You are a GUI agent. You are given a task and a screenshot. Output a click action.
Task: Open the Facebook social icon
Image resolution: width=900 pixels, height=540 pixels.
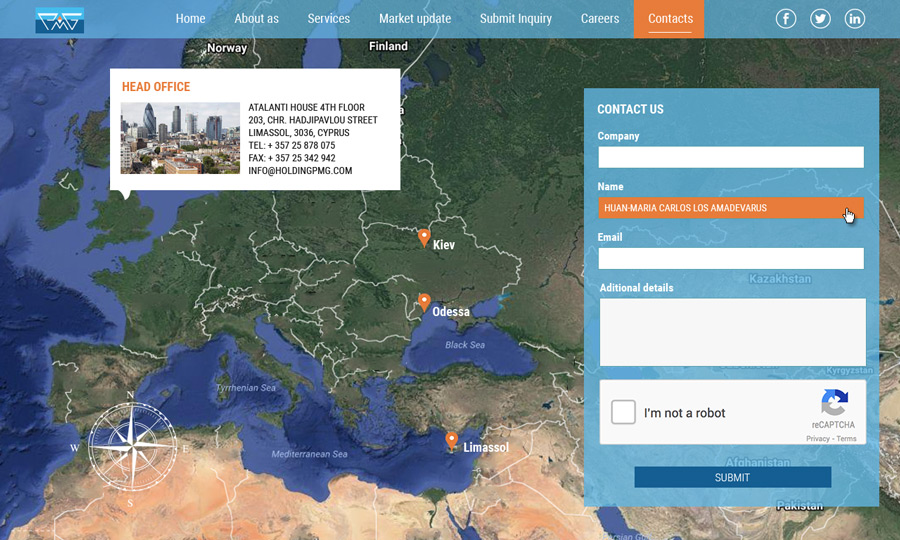tap(786, 19)
